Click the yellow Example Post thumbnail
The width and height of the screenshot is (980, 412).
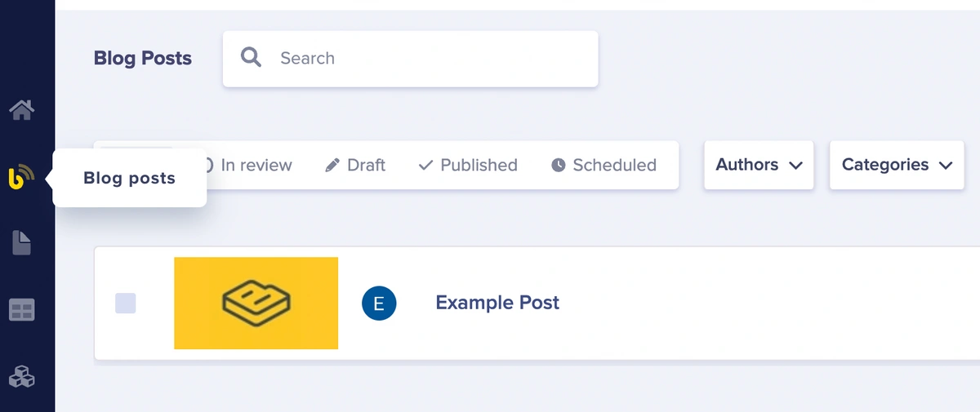click(256, 303)
